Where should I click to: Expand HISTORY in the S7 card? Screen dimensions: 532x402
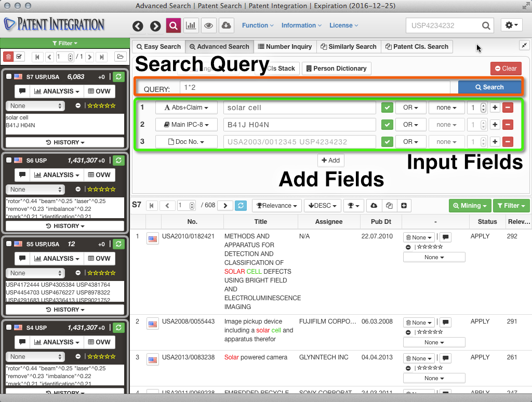(65, 142)
